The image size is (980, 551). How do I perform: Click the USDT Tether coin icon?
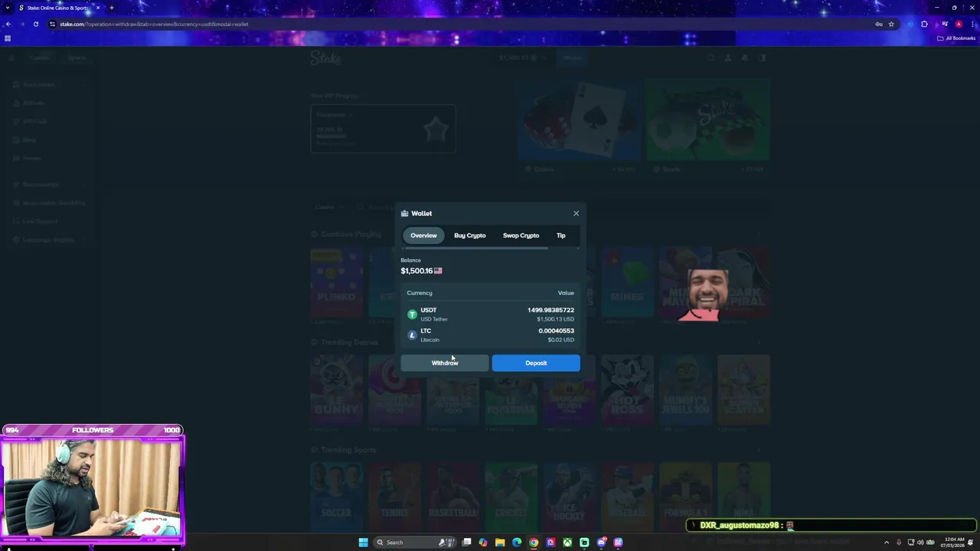[412, 315]
